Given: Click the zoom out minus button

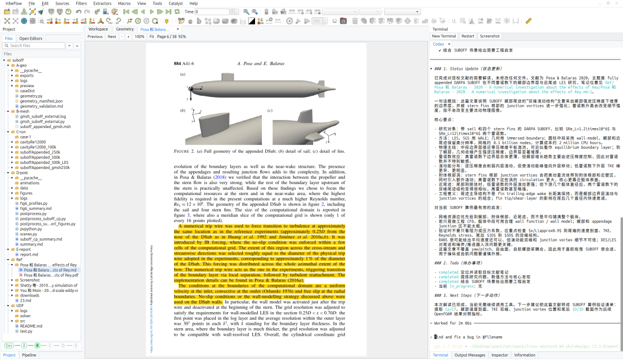Looking at the screenshot, I should 122,36.
